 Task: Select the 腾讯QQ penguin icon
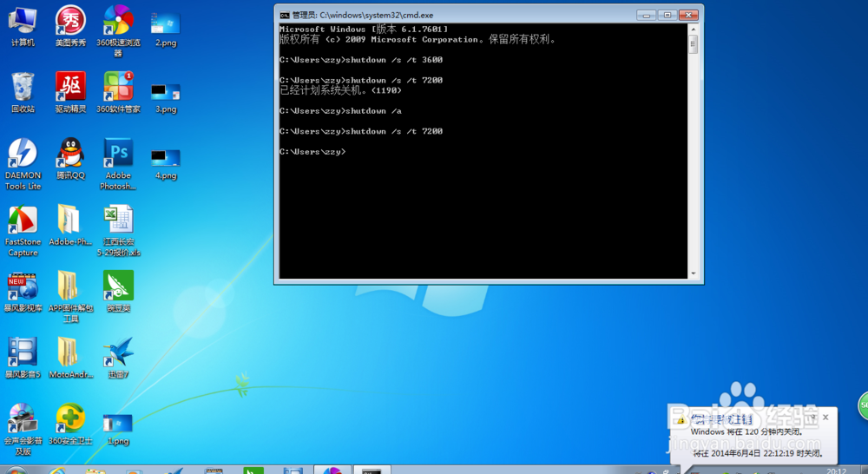click(x=70, y=159)
